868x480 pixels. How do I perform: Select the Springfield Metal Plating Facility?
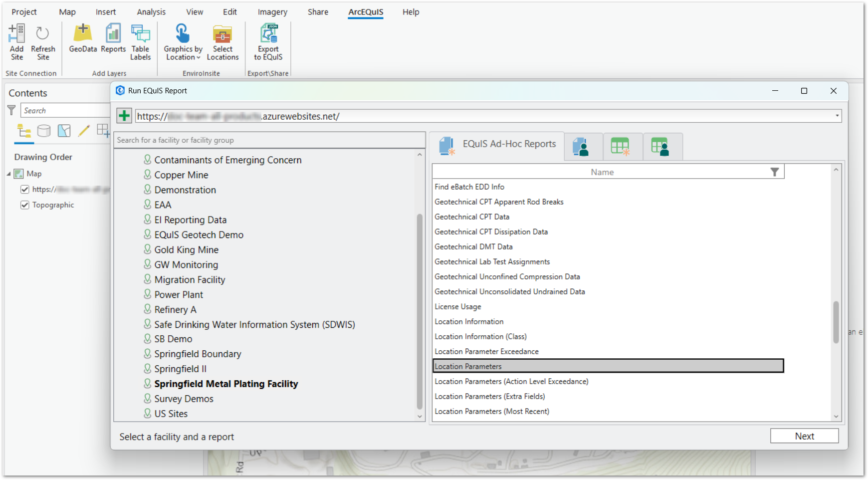[226, 384]
